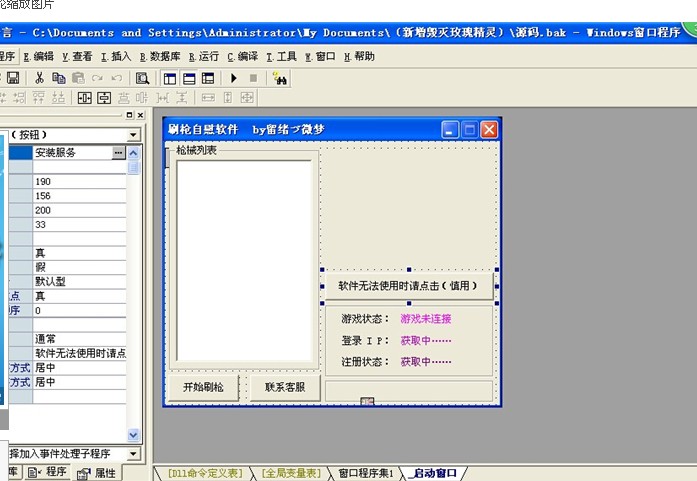Image resolution: width=697 pixels, height=481 pixels.
Task: Click the property value 通常
Action: pyautogui.click(x=80, y=339)
